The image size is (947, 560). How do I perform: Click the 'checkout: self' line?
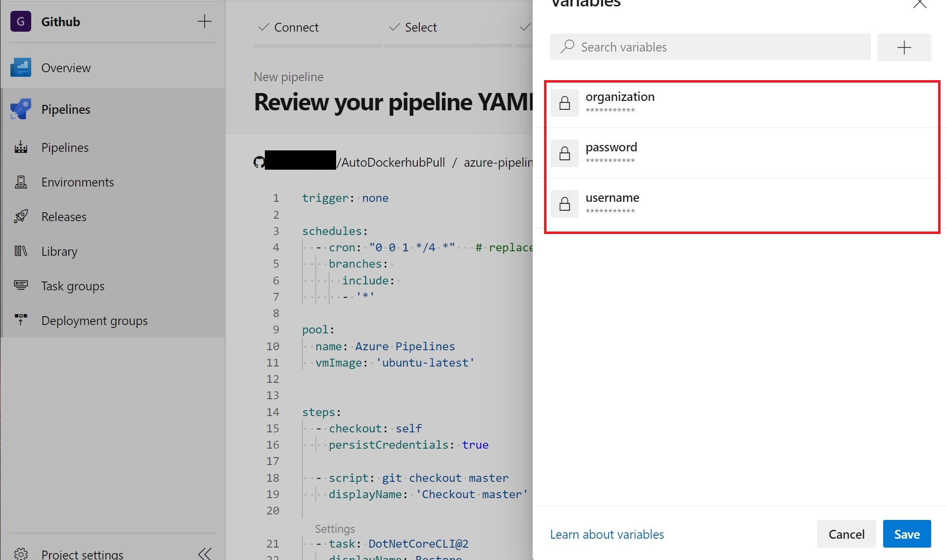pyautogui.click(x=369, y=428)
